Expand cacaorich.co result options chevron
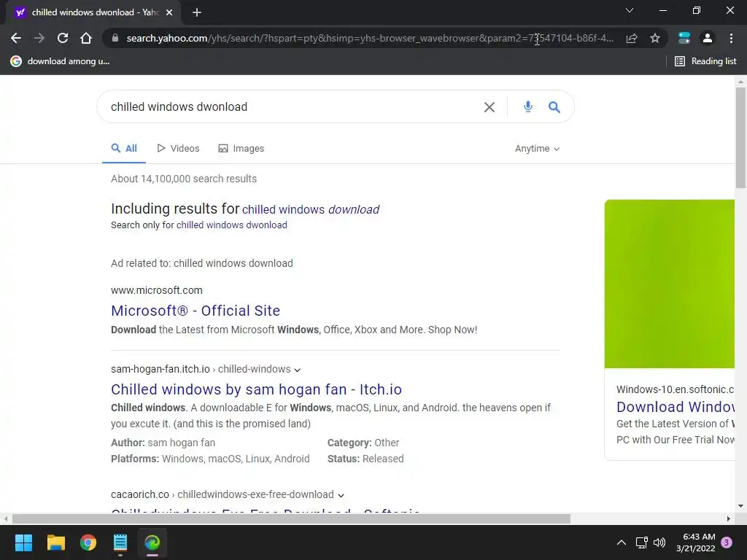 (341, 495)
